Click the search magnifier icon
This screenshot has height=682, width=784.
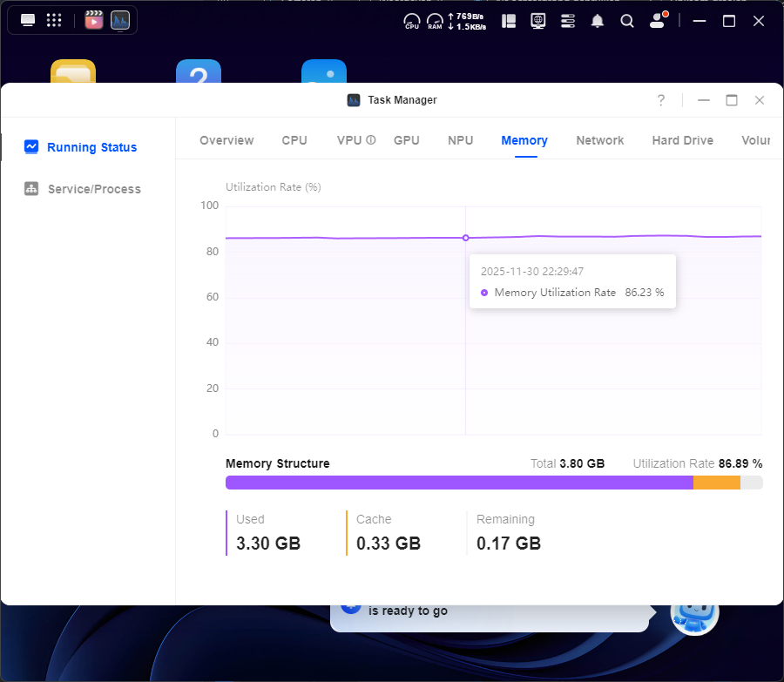627,21
